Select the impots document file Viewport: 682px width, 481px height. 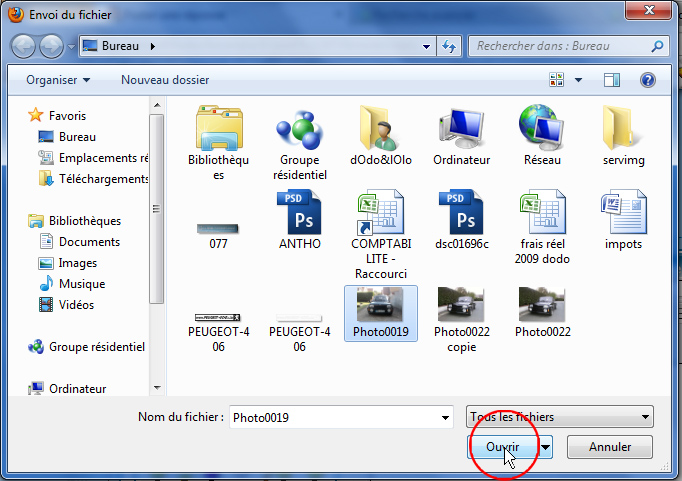tap(623, 213)
